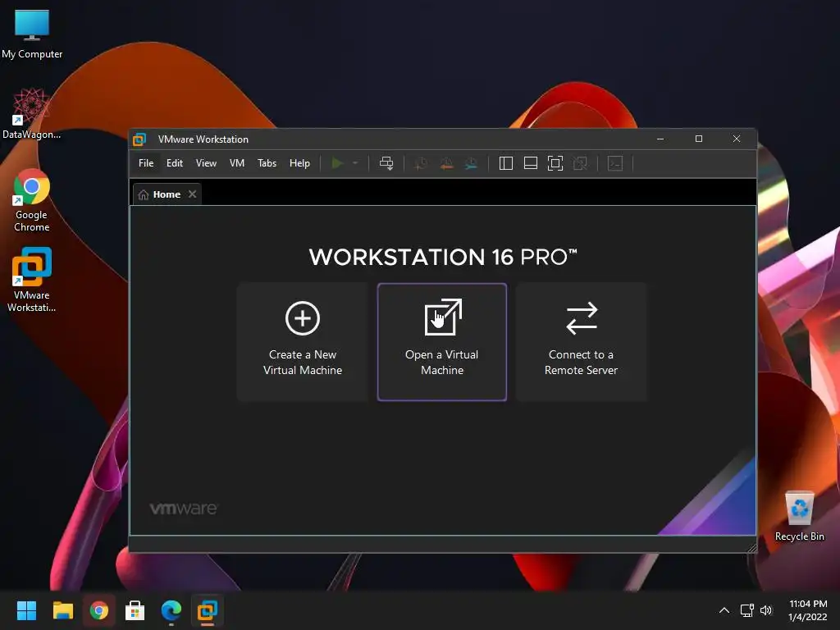Maximize the VMware Workstation window
The image size is (840, 630).
click(x=699, y=139)
